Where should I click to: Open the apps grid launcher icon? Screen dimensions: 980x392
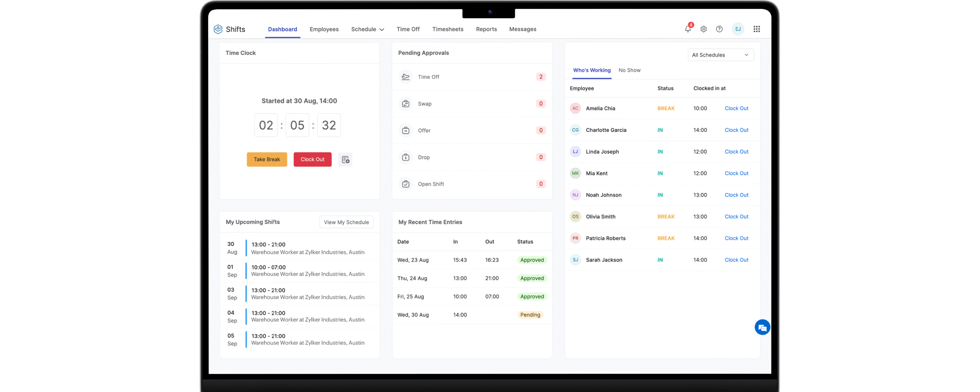[756, 29]
